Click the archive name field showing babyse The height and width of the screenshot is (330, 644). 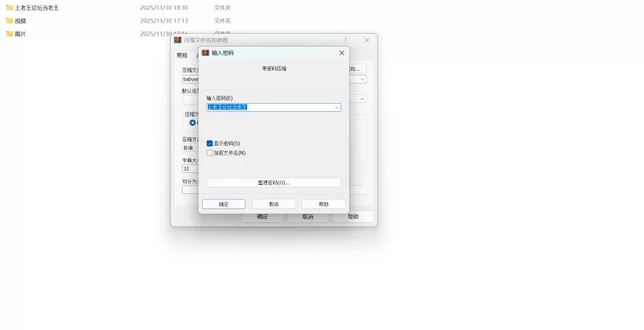pyautogui.click(x=191, y=79)
